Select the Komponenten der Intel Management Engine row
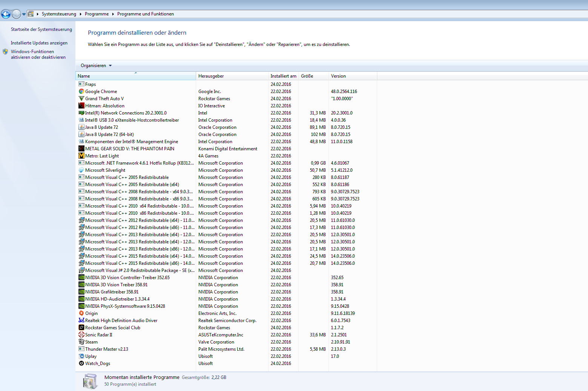 (x=226, y=142)
